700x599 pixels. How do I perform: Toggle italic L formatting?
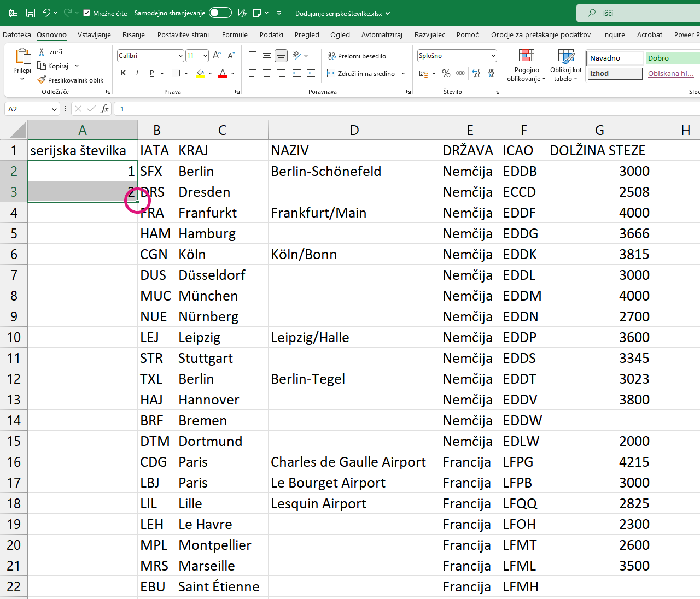tap(137, 73)
